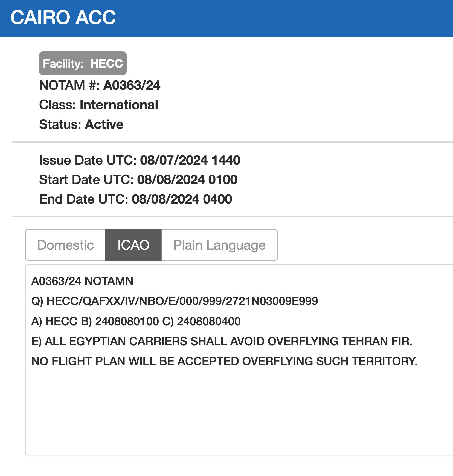Click the A0363/24 NOTAMN text line
The image size is (453, 476).
(x=82, y=281)
